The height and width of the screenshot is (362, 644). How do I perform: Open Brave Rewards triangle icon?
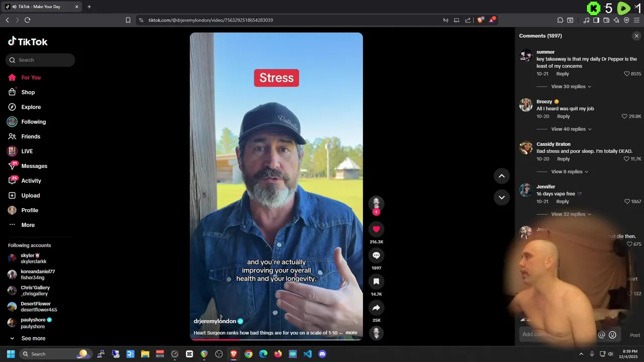click(x=492, y=20)
